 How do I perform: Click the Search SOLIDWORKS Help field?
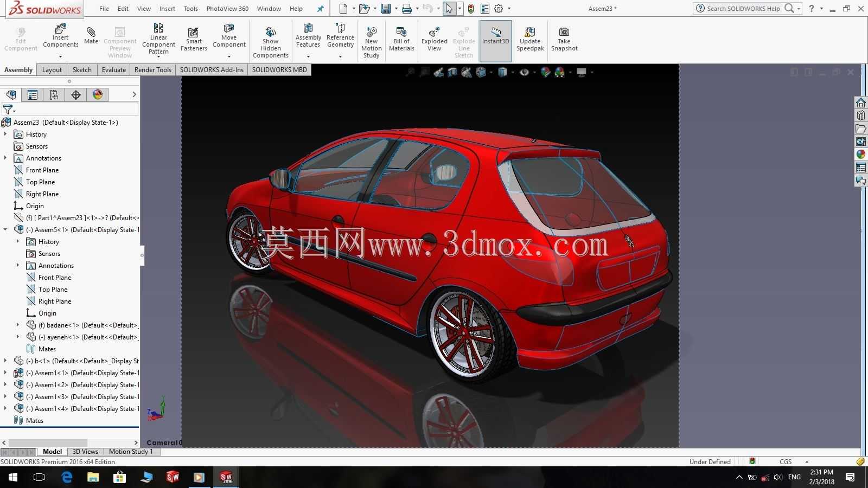point(743,9)
